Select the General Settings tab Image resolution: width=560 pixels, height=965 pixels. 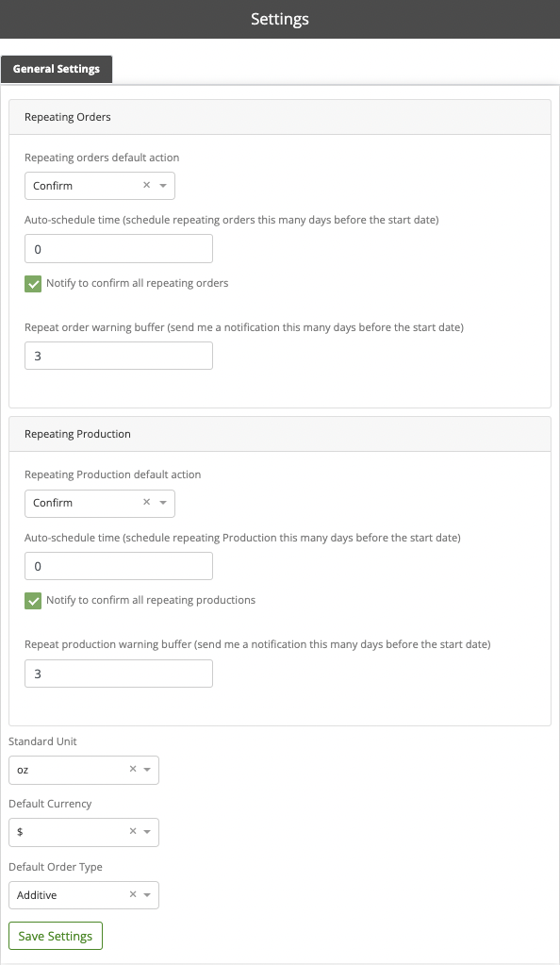pyautogui.click(x=57, y=69)
